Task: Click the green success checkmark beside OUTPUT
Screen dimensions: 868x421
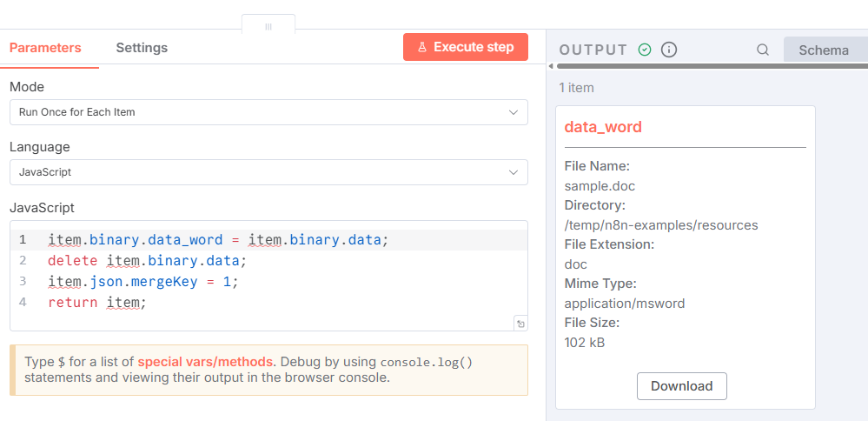Action: 644,50
